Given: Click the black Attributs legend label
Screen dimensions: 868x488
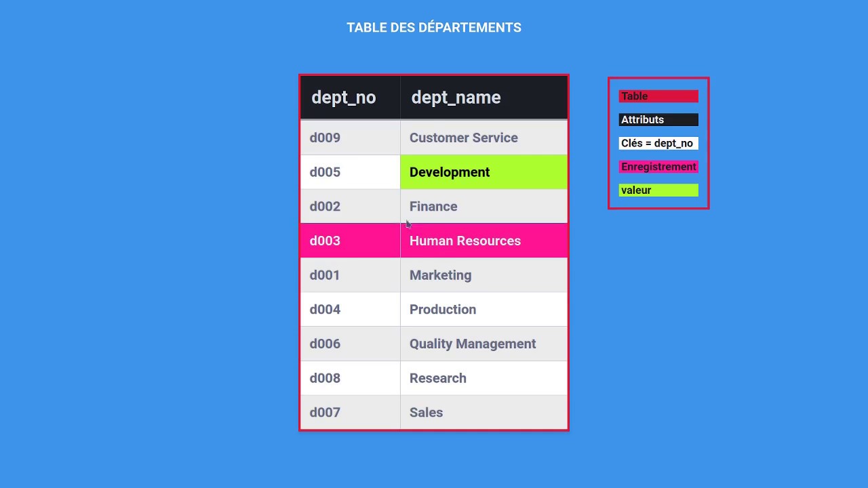Looking at the screenshot, I should [658, 120].
